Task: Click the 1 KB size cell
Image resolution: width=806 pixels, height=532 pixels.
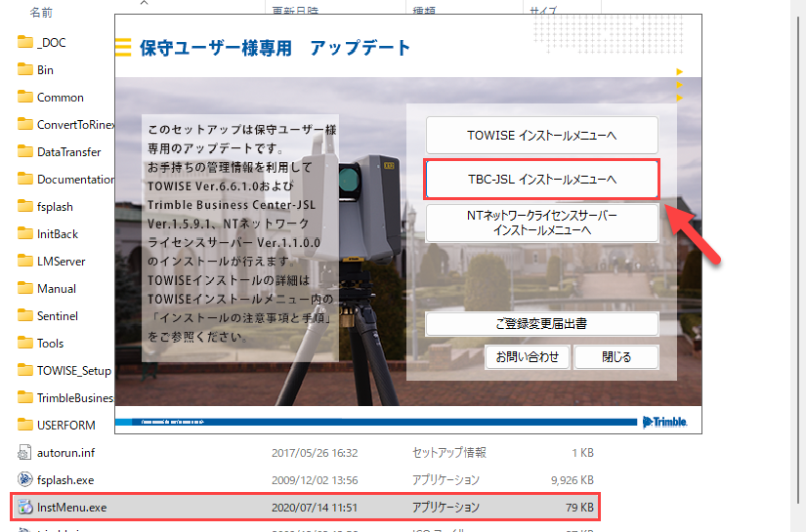Action: (583, 453)
